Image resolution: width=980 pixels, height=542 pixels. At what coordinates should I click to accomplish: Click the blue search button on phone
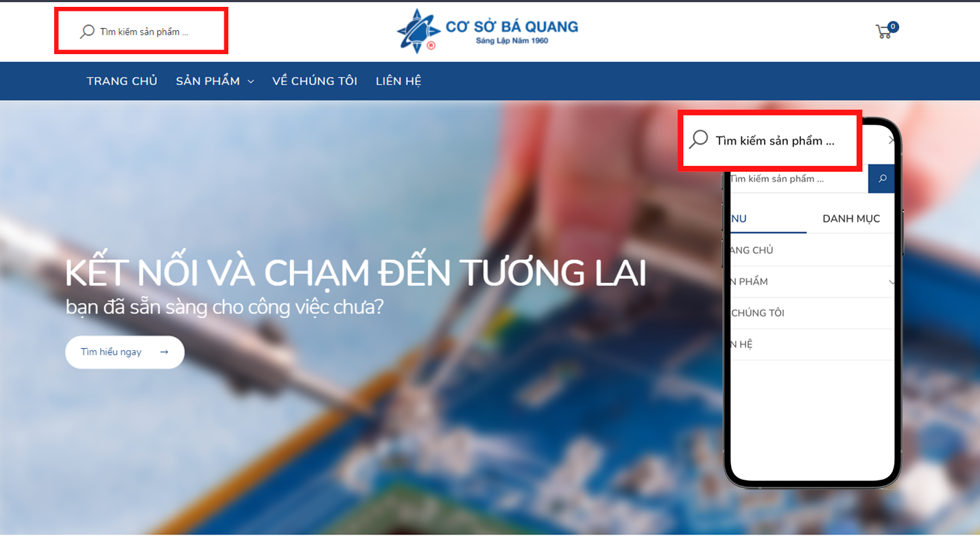(x=881, y=179)
